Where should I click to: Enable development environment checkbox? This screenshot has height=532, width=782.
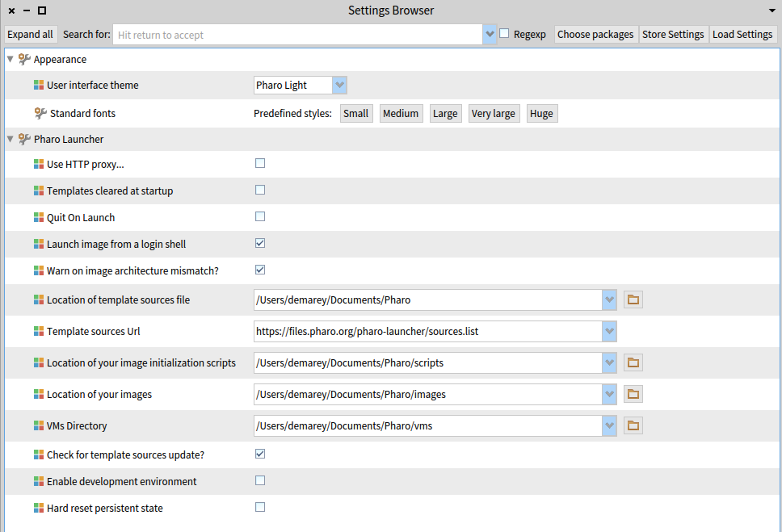click(260, 480)
